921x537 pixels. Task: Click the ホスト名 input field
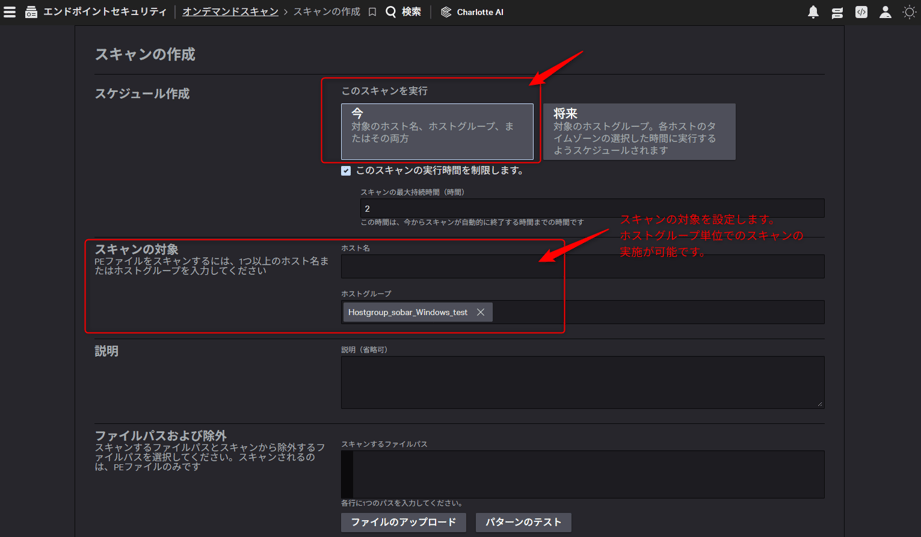[x=582, y=266]
